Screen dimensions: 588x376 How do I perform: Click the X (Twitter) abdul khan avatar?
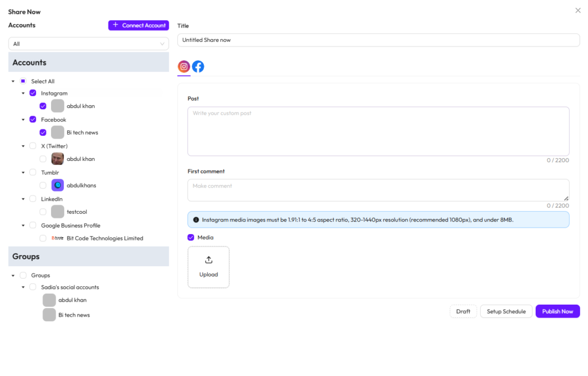point(57,159)
